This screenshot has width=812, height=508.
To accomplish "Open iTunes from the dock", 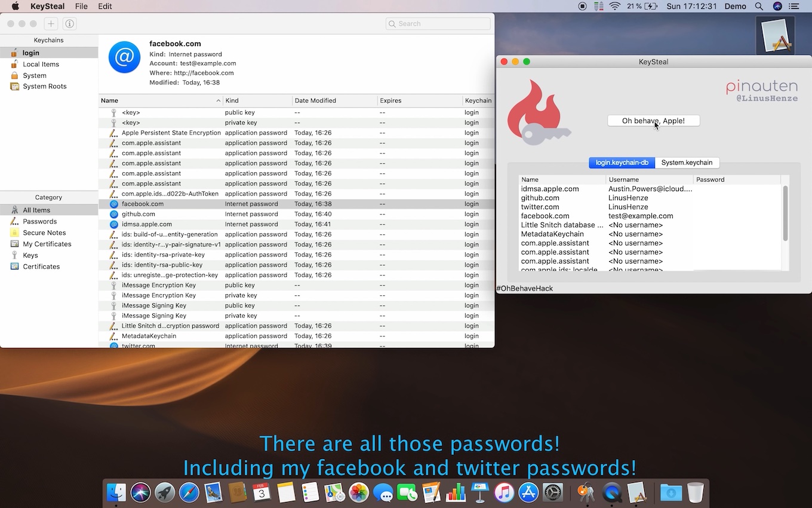I will [x=505, y=492].
